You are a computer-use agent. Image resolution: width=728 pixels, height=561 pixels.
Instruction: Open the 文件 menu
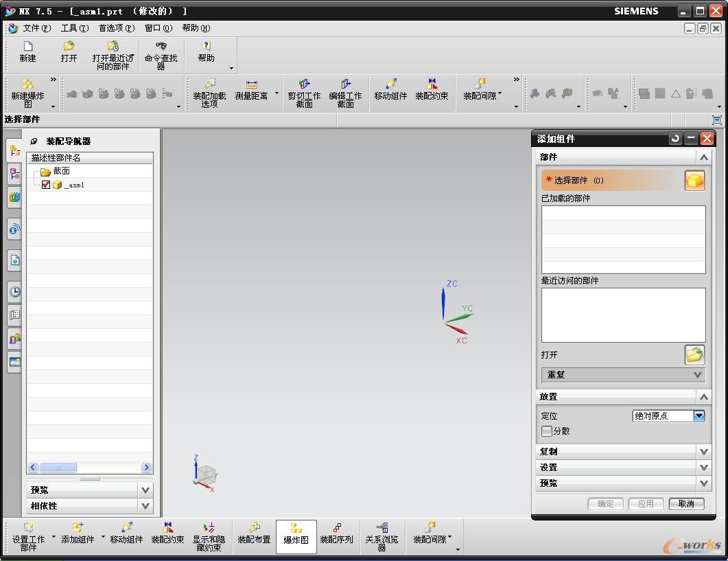point(36,28)
